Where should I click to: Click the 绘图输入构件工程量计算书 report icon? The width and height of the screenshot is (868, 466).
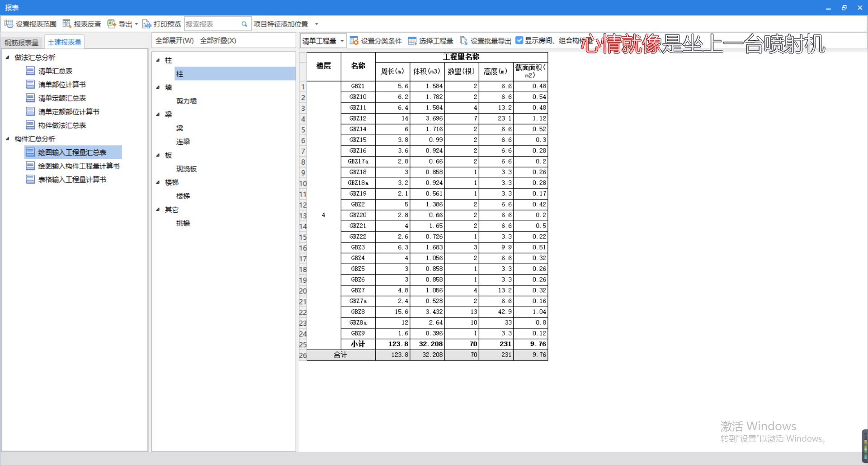[30, 166]
